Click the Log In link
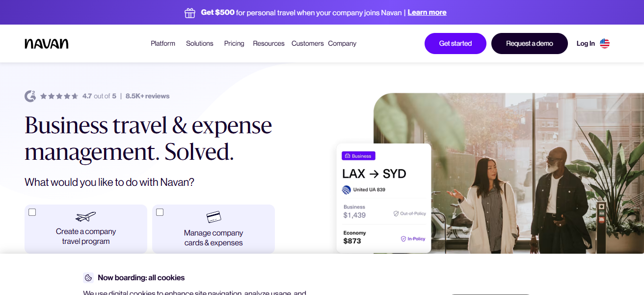This screenshot has width=644, height=295. 586,43
